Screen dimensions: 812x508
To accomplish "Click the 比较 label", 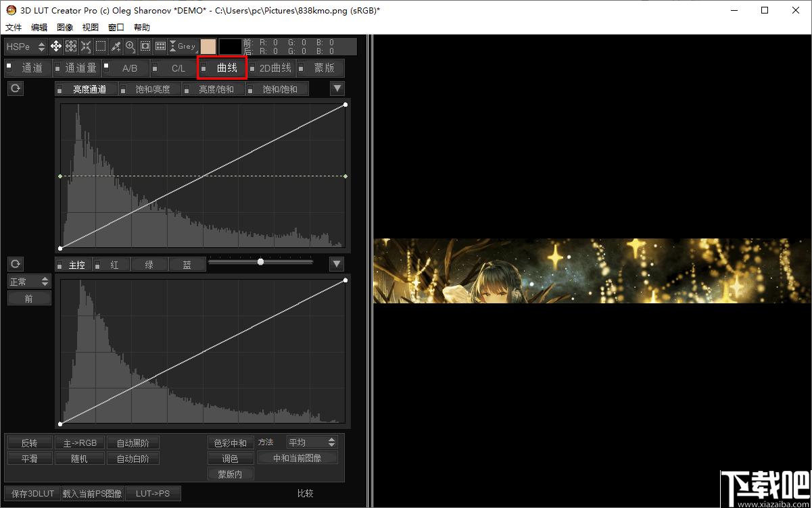I will [306, 494].
